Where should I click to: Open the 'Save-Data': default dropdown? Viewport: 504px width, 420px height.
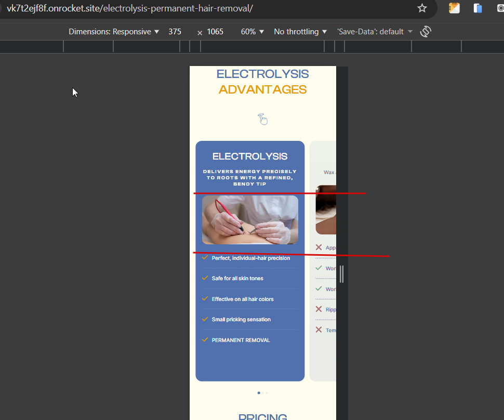[375, 32]
